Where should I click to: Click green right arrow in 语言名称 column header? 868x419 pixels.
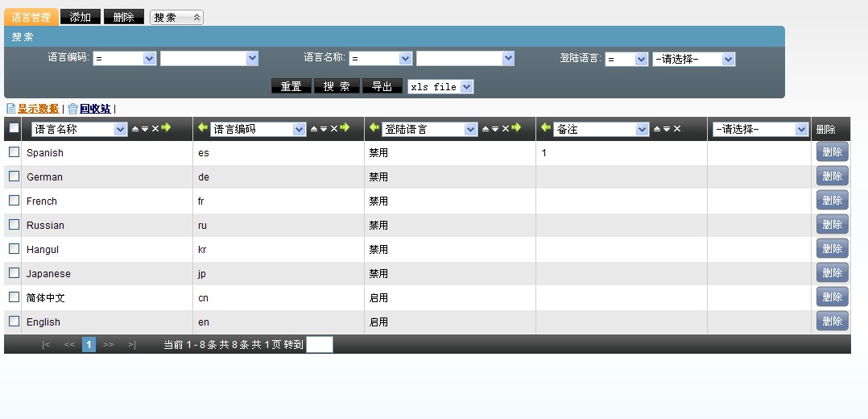[x=166, y=128]
